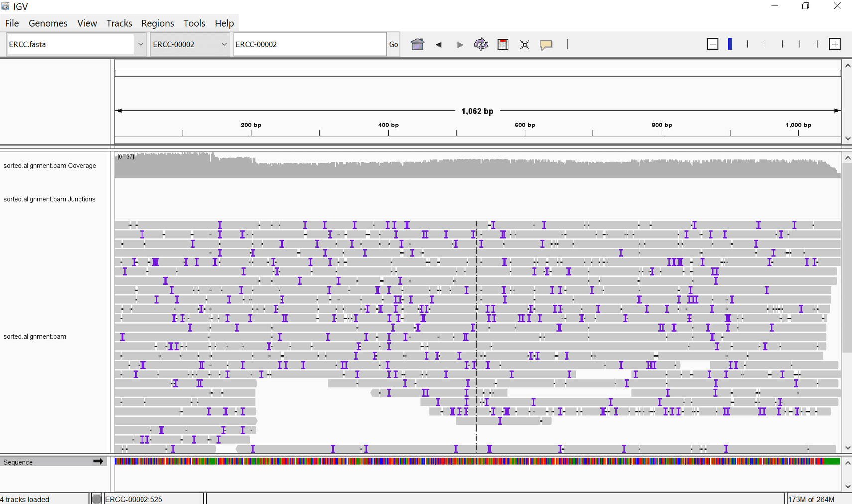The image size is (852, 504).
Task: Select the define region of interest tool
Action: coord(503,44)
